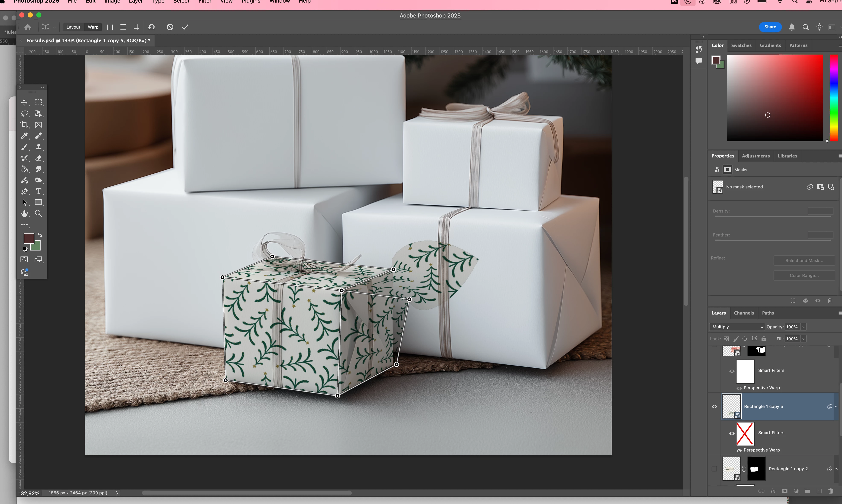
Task: Open the Multiply blend mode dropdown
Action: 737,327
